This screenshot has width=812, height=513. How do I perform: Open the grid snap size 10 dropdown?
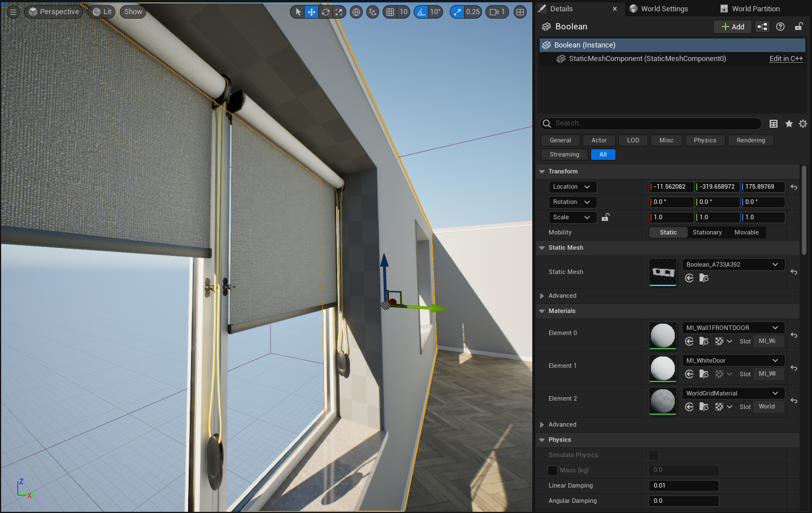coord(403,12)
